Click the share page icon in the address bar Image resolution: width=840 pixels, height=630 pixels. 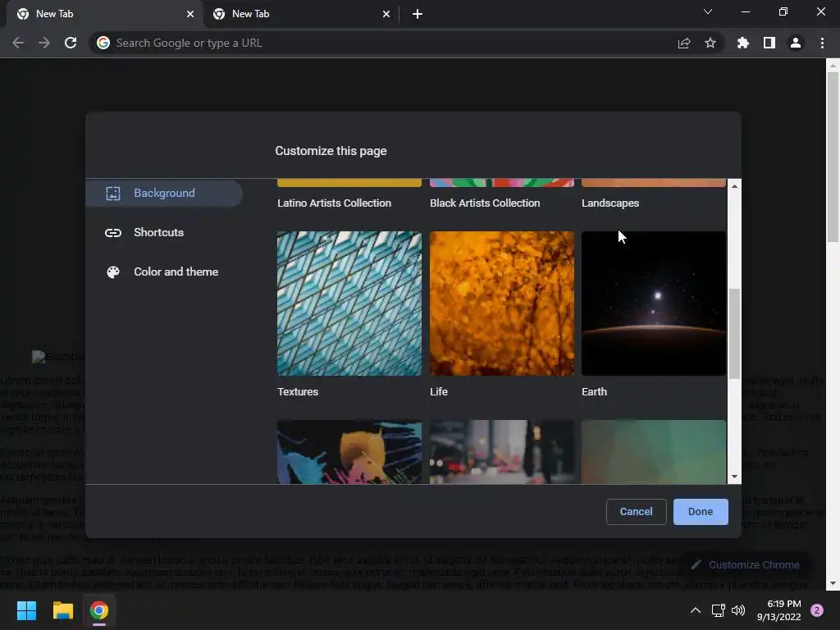coord(684,43)
